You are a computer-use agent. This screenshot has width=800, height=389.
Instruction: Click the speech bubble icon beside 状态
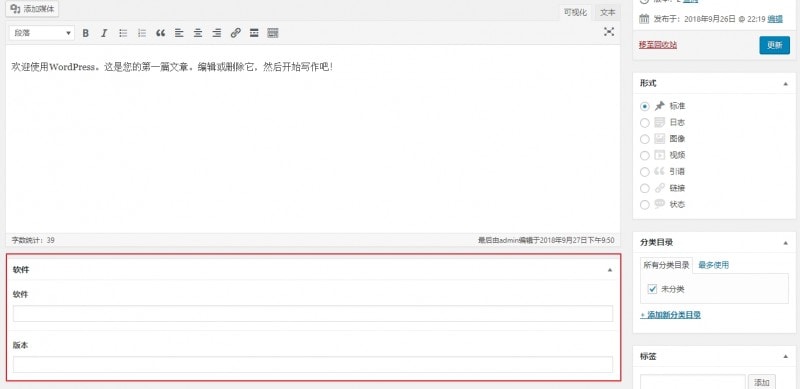(x=660, y=204)
